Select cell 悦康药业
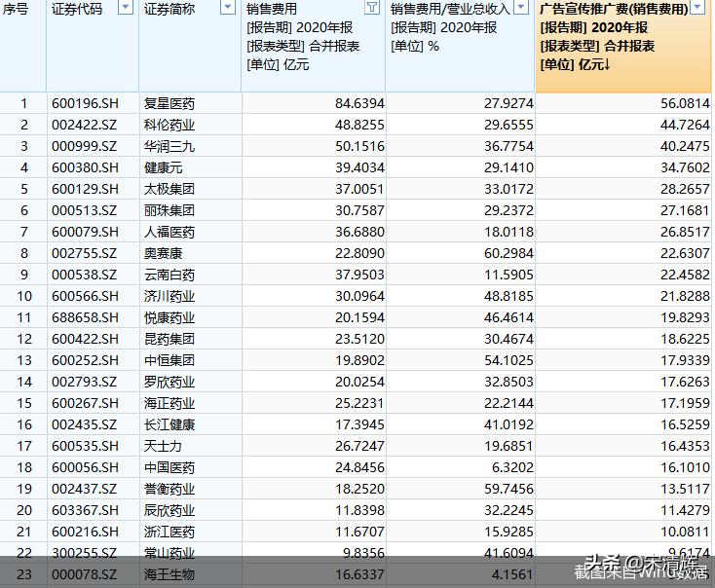The height and width of the screenshot is (588, 715). pos(169,317)
